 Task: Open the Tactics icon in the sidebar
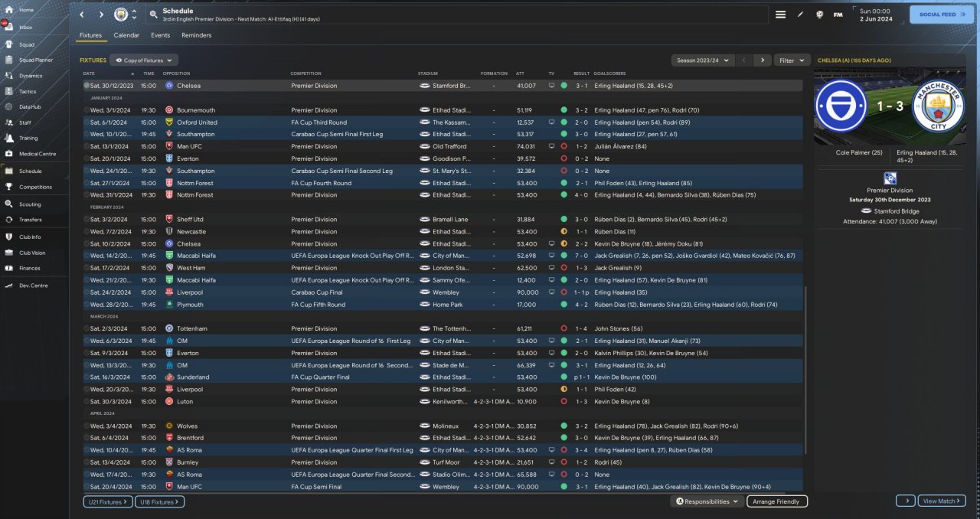(8, 91)
